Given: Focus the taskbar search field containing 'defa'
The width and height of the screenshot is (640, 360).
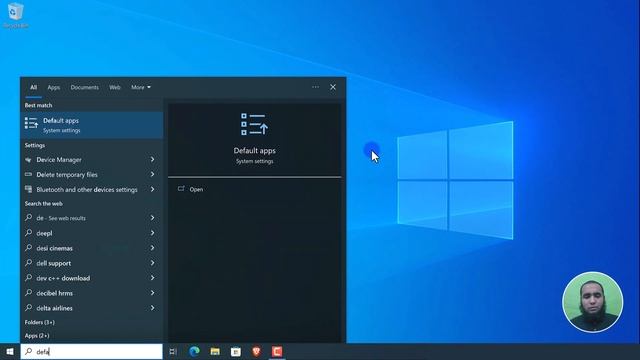Looking at the screenshot, I should point(91,351).
